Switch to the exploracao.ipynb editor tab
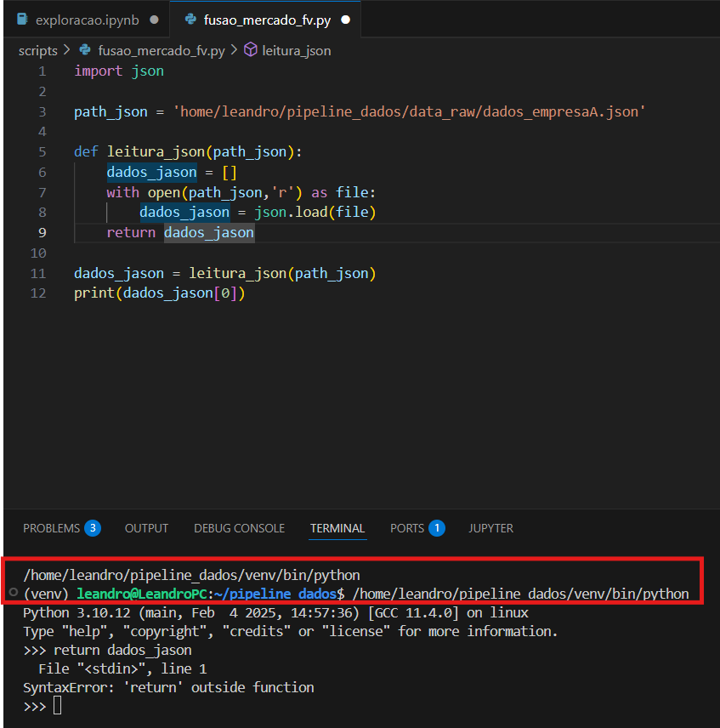 click(87, 20)
